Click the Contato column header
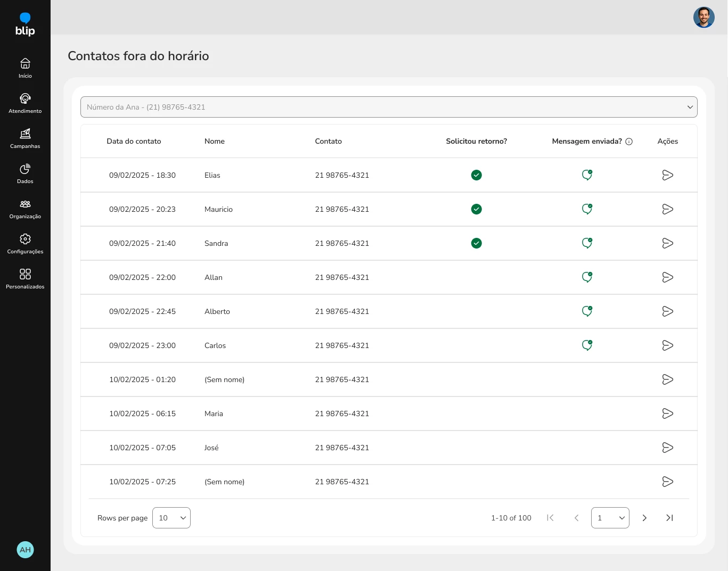 coord(329,142)
